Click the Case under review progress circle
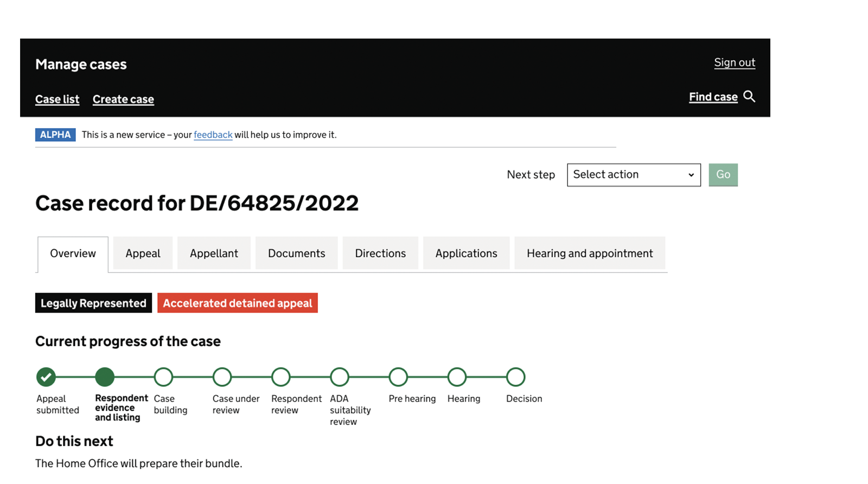Image resolution: width=868 pixels, height=484 pixels. click(x=222, y=377)
